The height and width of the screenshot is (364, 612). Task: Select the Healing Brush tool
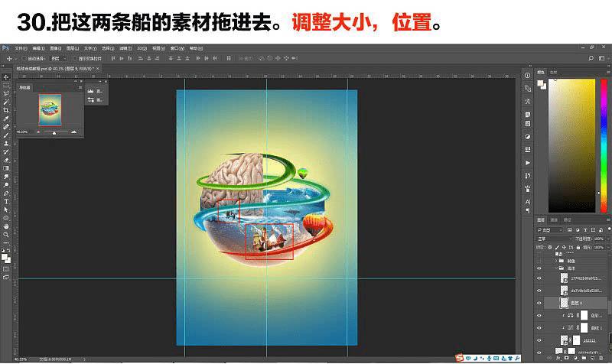coord(6,127)
